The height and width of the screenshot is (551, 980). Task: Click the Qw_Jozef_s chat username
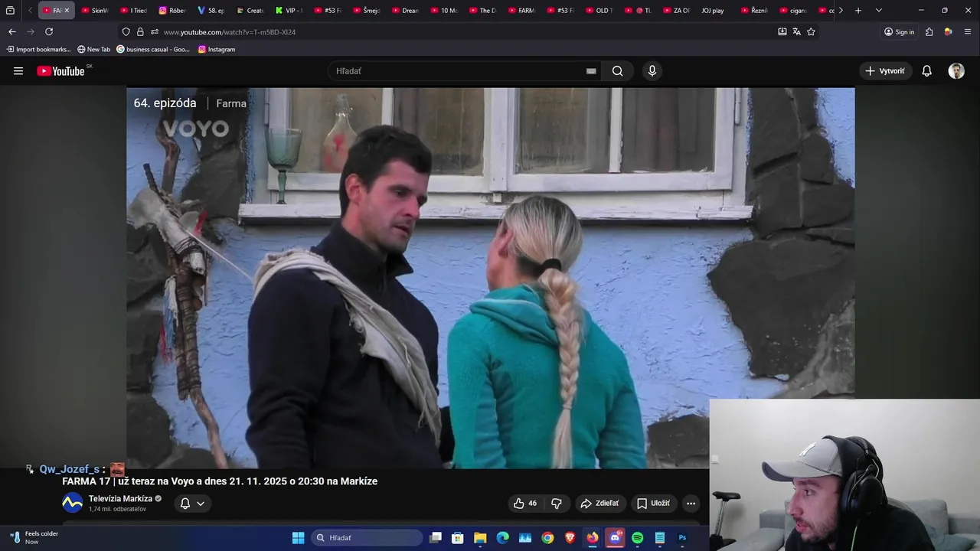click(x=69, y=469)
